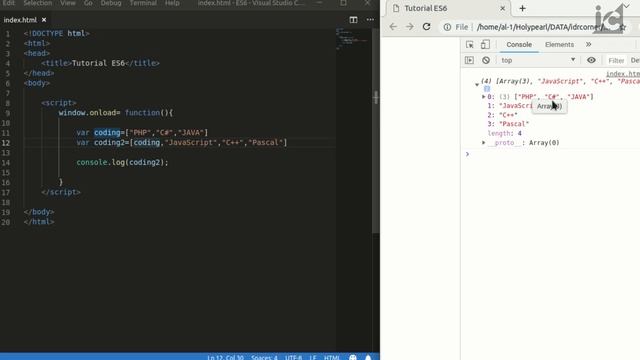Open the index.html source link in console
Image resolution: width=640 pixels, height=360 pixels.
623,74
